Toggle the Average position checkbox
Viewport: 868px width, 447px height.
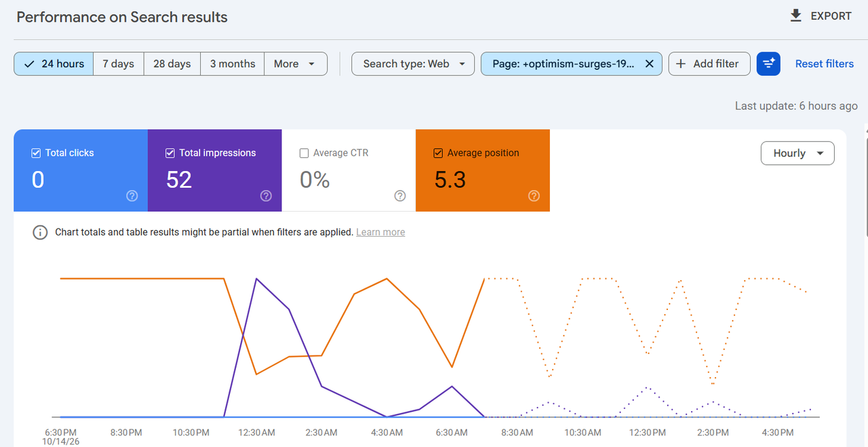(438, 153)
